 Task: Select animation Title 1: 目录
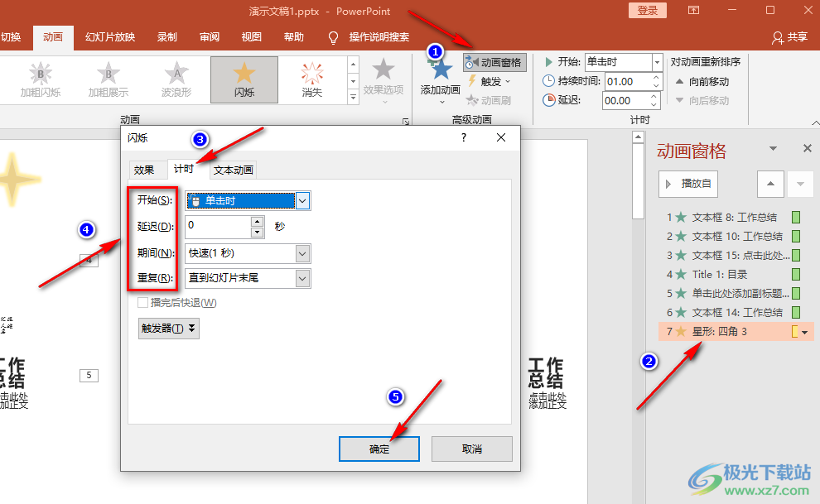[734, 274]
